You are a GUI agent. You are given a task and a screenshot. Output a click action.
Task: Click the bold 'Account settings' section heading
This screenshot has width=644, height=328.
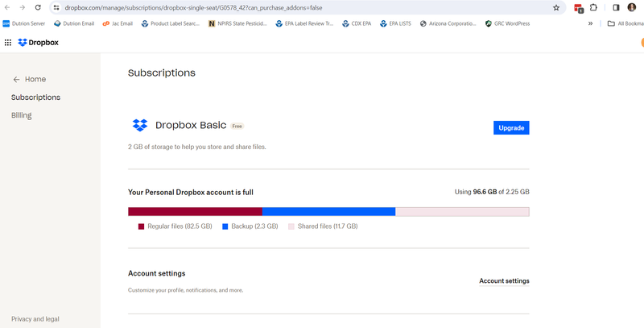tap(156, 273)
